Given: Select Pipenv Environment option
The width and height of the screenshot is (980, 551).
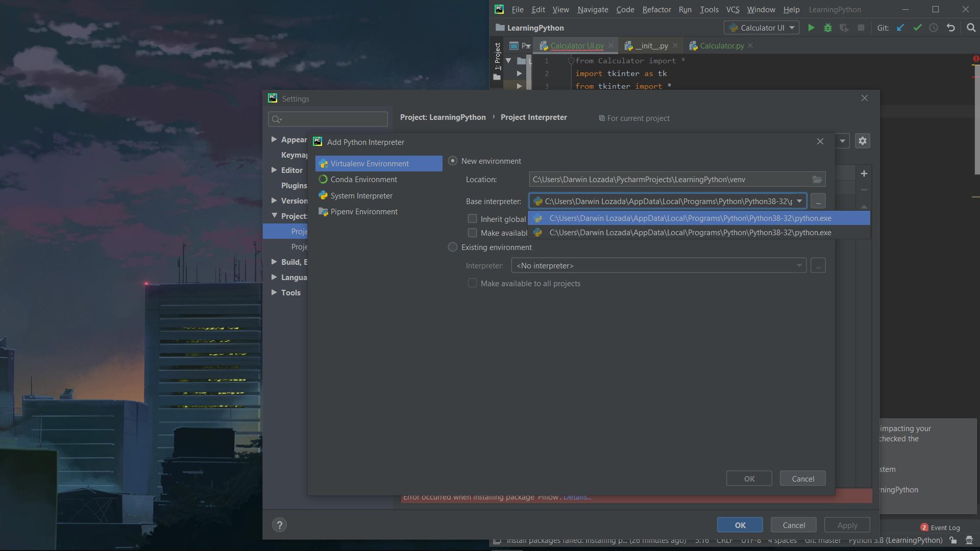Looking at the screenshot, I should (x=379, y=212).
